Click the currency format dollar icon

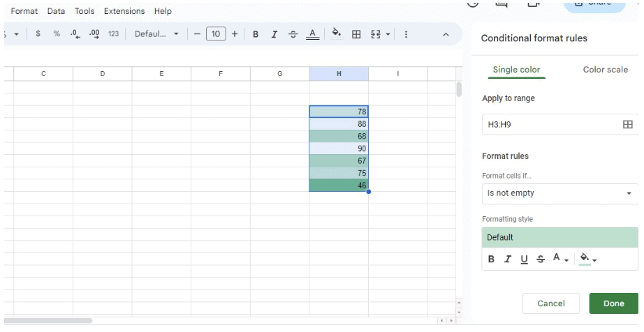coord(37,34)
